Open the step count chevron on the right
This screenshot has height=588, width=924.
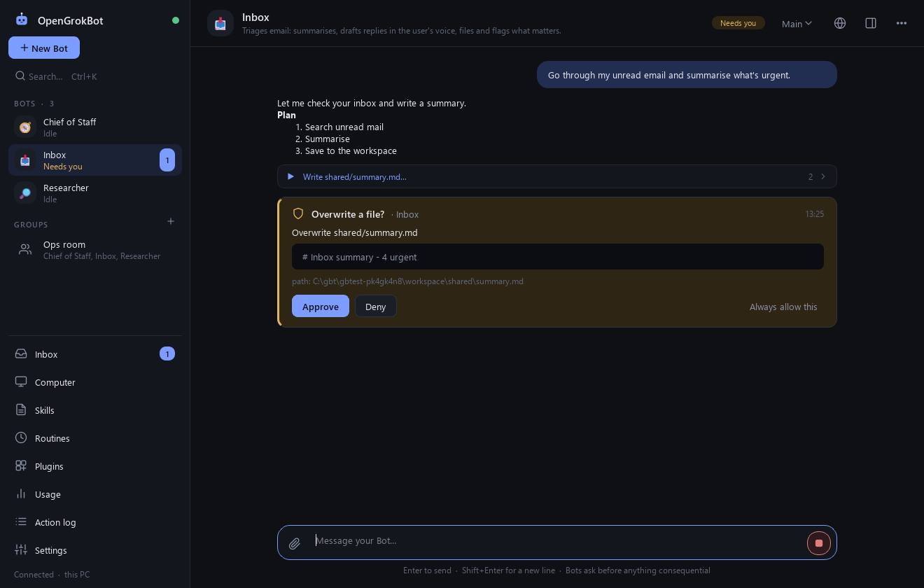[823, 176]
